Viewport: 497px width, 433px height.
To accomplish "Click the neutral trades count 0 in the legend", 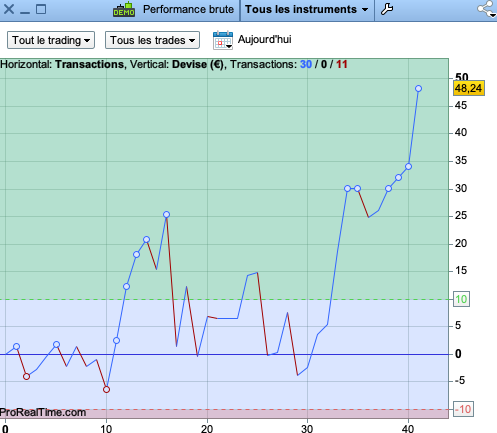I will click(324, 64).
